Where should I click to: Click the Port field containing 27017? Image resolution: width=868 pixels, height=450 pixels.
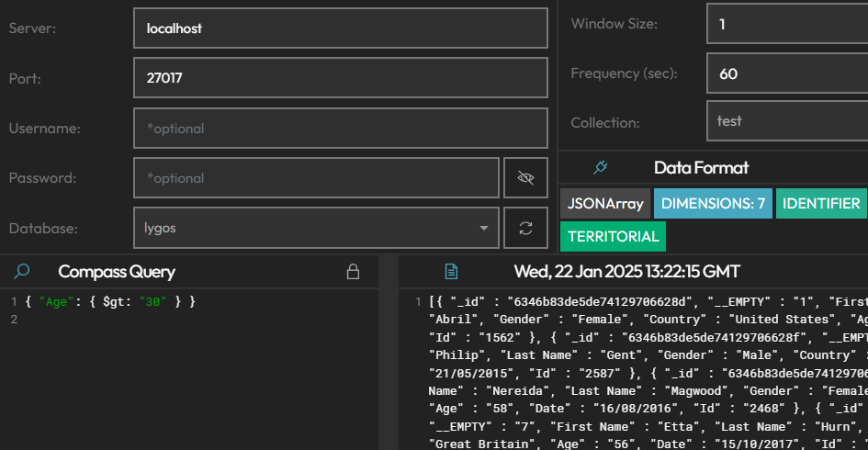(x=340, y=78)
